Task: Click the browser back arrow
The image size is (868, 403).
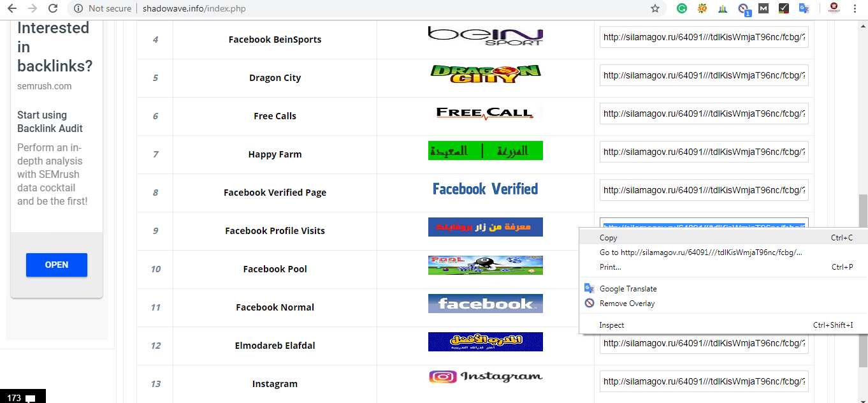Action: pos(12,8)
